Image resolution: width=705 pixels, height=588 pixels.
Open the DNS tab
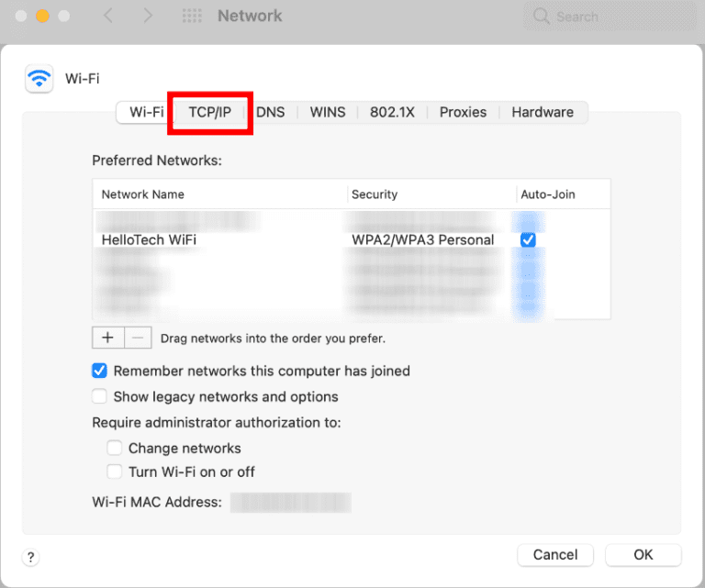271,112
